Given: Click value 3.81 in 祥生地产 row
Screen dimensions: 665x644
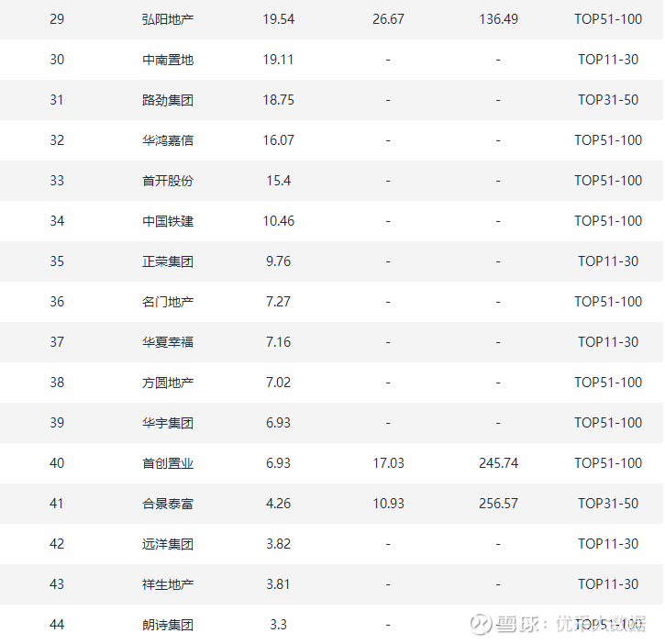Looking at the screenshot, I should tap(278, 584).
